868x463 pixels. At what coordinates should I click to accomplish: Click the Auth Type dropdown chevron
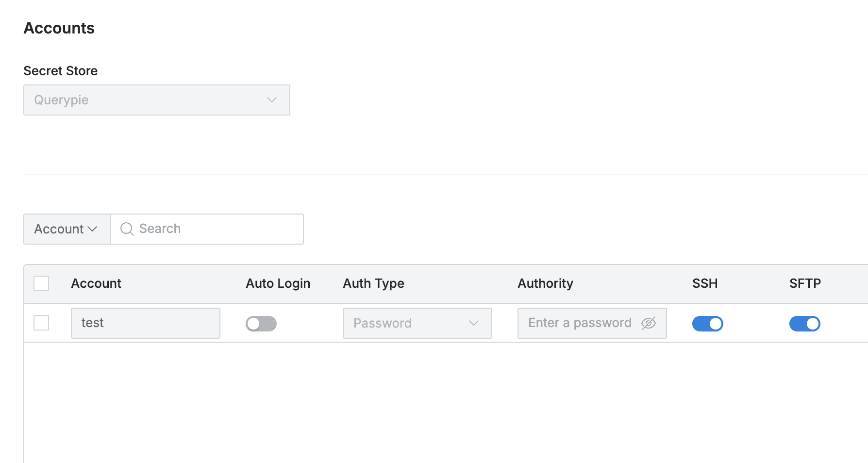tap(473, 323)
